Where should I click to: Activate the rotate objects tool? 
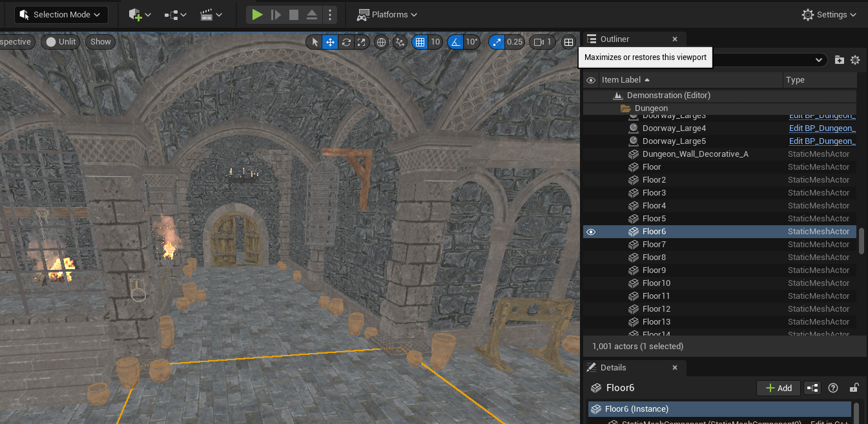point(346,42)
